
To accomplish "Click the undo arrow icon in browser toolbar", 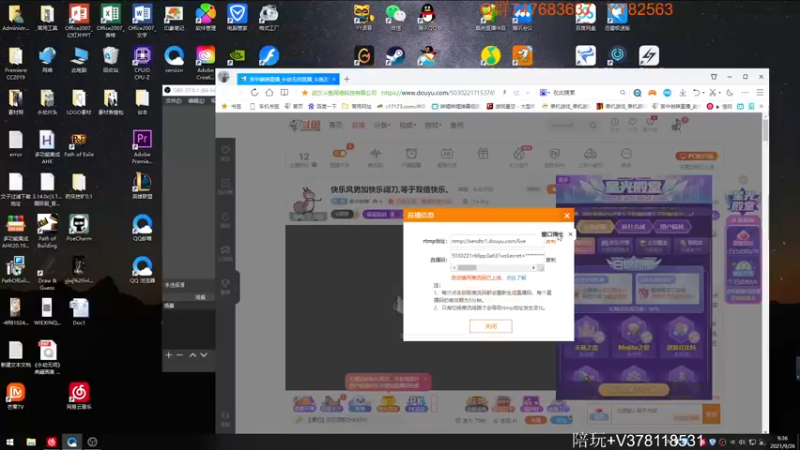I will tap(696, 93).
